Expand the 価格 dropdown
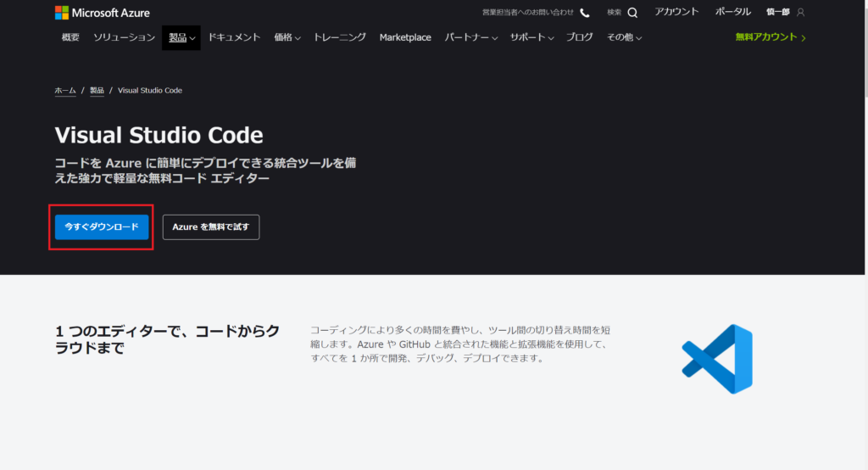Viewport: 868px width, 470px height. (287, 37)
